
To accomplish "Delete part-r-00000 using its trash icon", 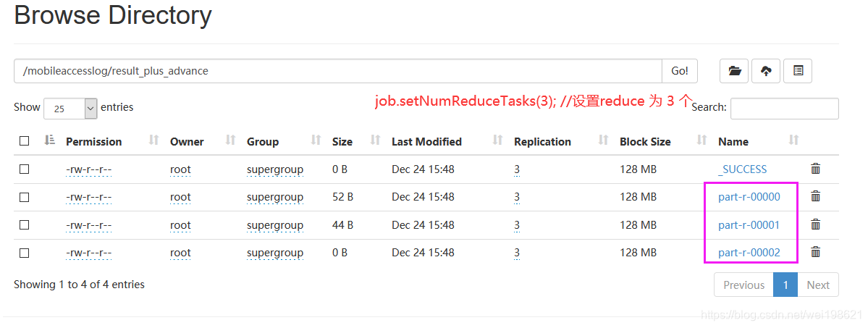I will tap(815, 195).
